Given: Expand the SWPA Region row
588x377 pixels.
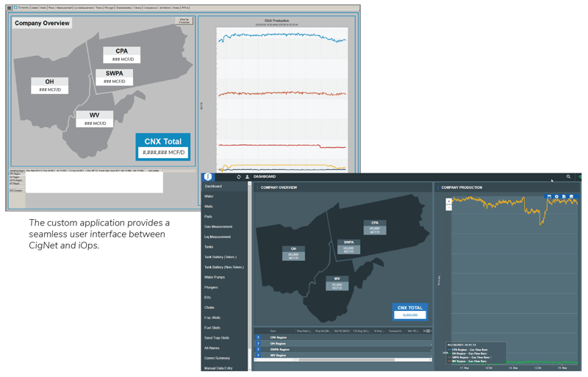Looking at the screenshot, I should [258, 349].
